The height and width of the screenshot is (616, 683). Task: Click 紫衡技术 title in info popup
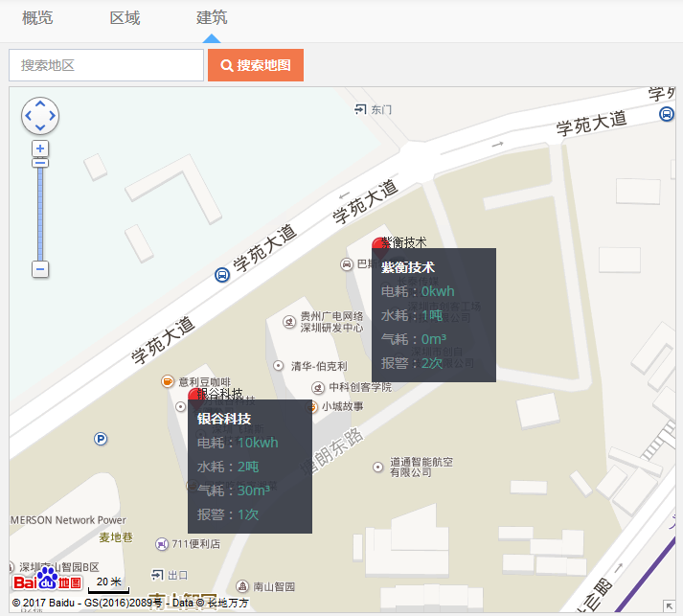[x=408, y=267]
